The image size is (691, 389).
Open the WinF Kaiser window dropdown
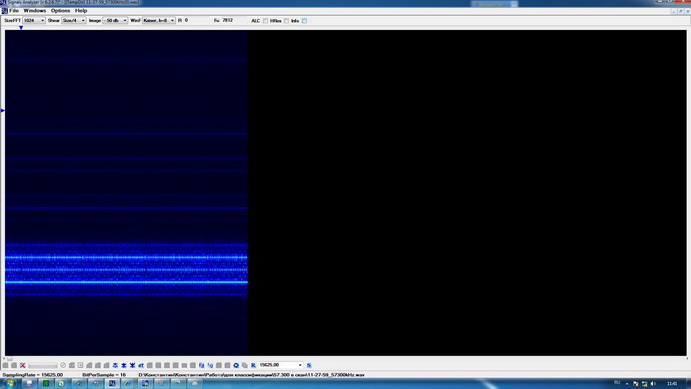[159, 20]
